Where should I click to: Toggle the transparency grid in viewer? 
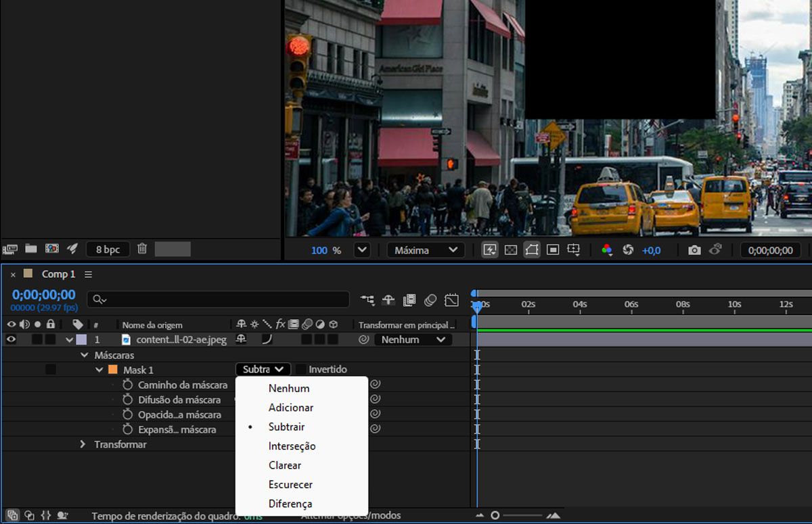pyautogui.click(x=511, y=250)
